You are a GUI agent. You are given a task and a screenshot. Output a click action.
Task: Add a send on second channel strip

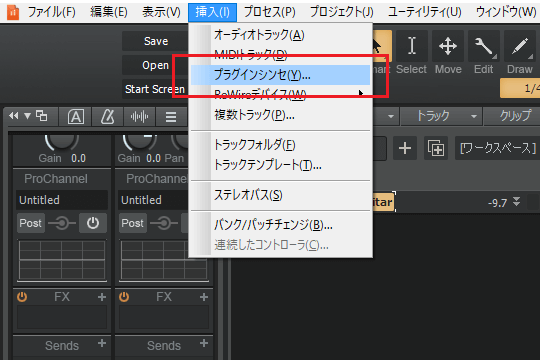pos(204,343)
